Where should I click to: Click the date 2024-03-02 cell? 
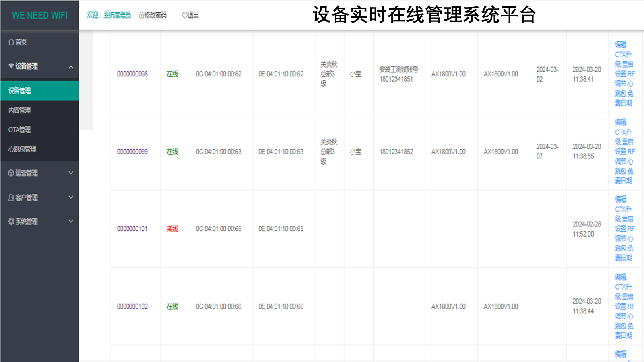[x=547, y=74]
